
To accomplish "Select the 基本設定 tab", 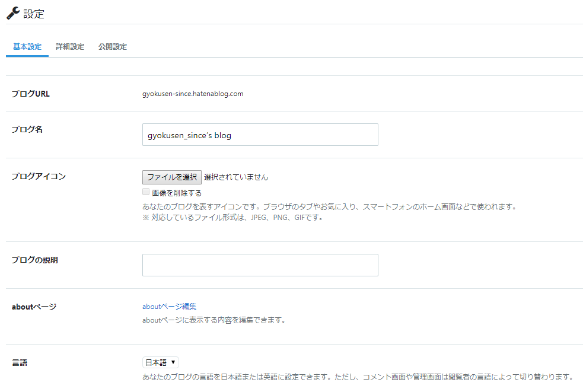I will (x=27, y=46).
